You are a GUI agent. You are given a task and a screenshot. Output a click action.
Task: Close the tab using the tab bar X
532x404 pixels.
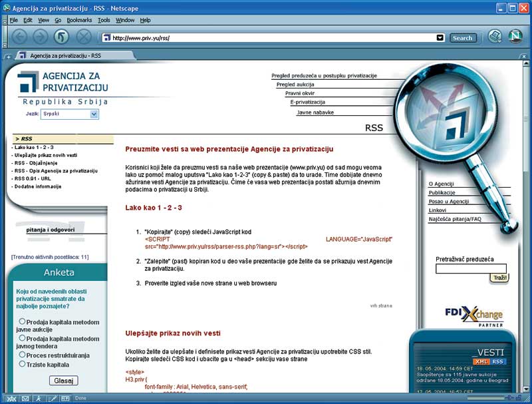pyautogui.click(x=524, y=57)
